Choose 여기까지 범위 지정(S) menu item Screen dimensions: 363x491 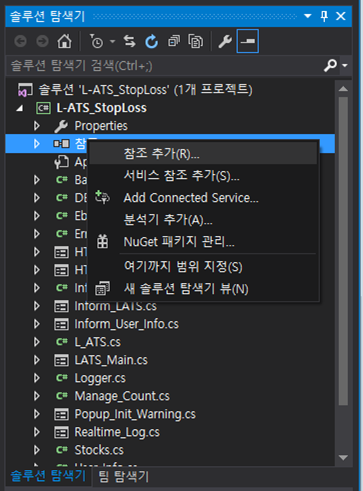[x=203, y=267]
